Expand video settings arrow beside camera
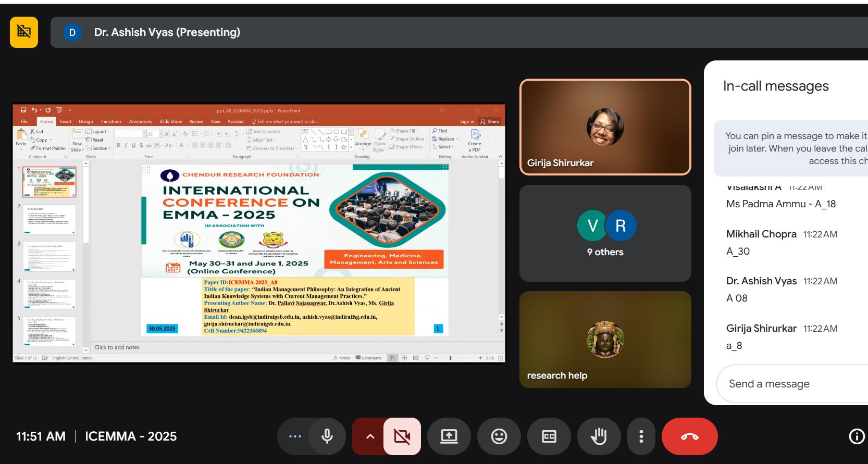 click(370, 436)
